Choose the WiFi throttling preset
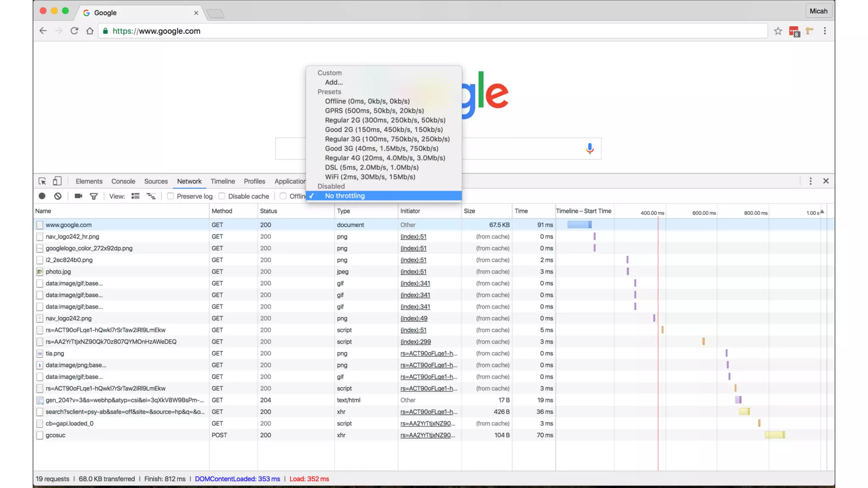The image size is (868, 488). click(x=370, y=177)
